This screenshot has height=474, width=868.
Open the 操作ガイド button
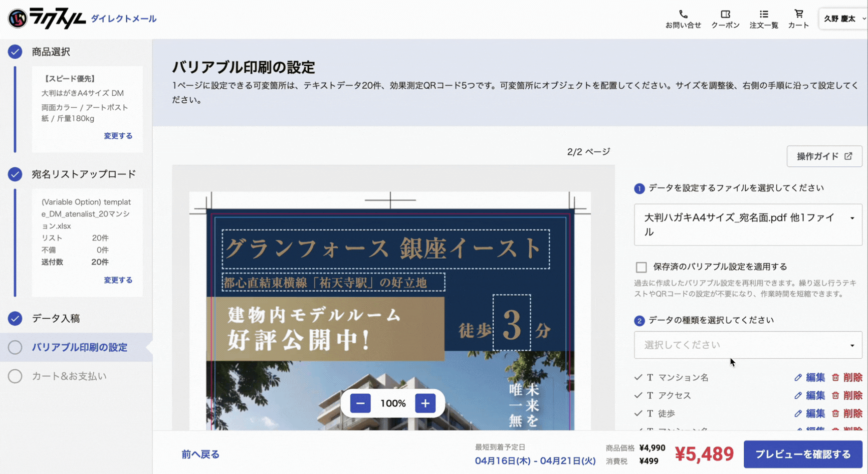point(824,156)
